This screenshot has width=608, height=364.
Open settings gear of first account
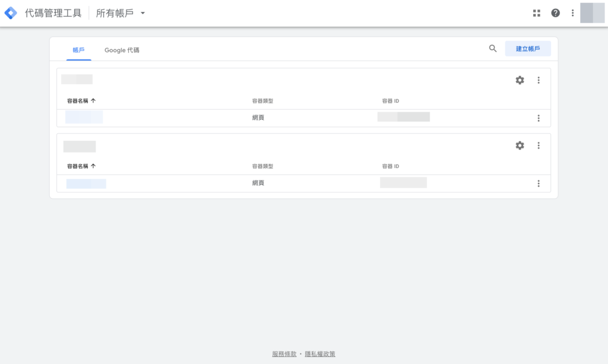pyautogui.click(x=520, y=80)
